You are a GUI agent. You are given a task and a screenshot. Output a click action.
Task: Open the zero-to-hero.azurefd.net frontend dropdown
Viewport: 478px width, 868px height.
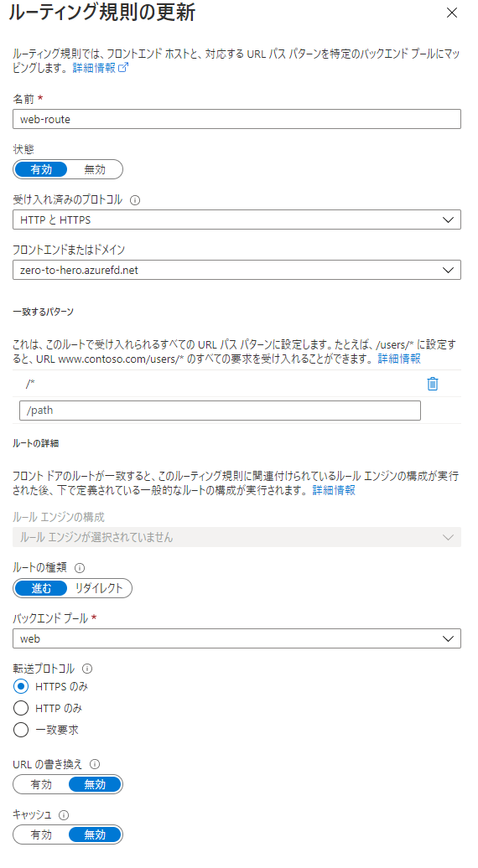237,270
